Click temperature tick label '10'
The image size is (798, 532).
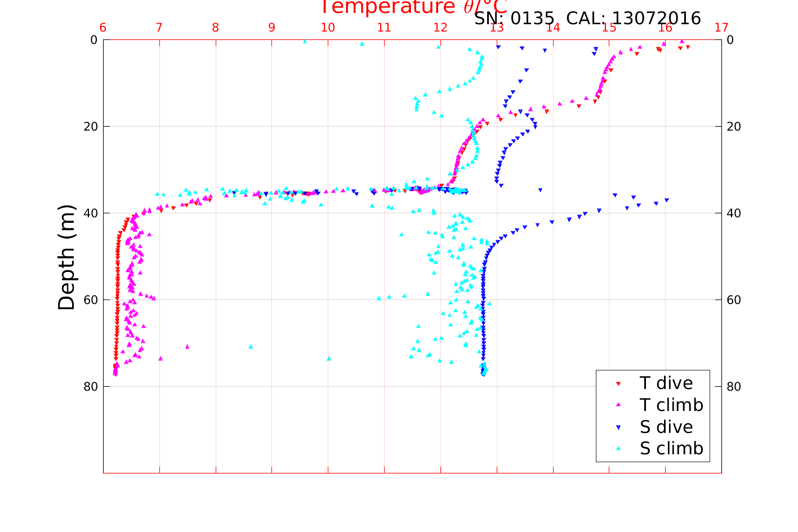(x=328, y=28)
